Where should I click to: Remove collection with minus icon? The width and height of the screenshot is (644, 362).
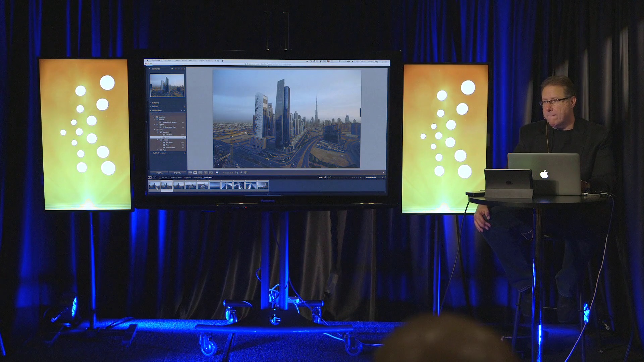tap(181, 110)
